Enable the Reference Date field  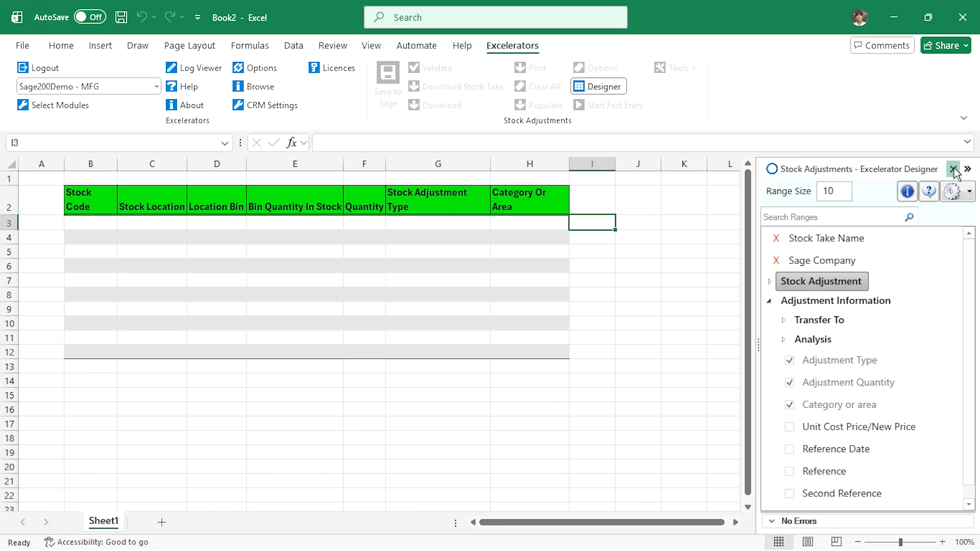click(790, 449)
